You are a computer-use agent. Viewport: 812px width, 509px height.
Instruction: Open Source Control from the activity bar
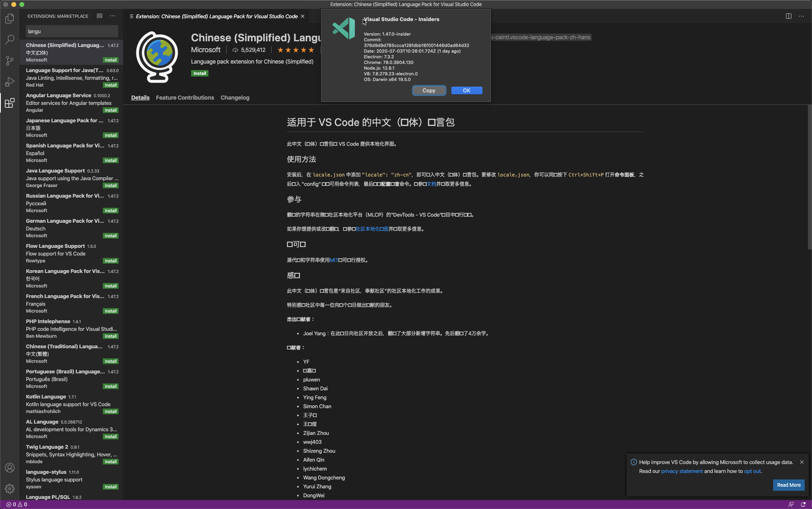click(9, 60)
